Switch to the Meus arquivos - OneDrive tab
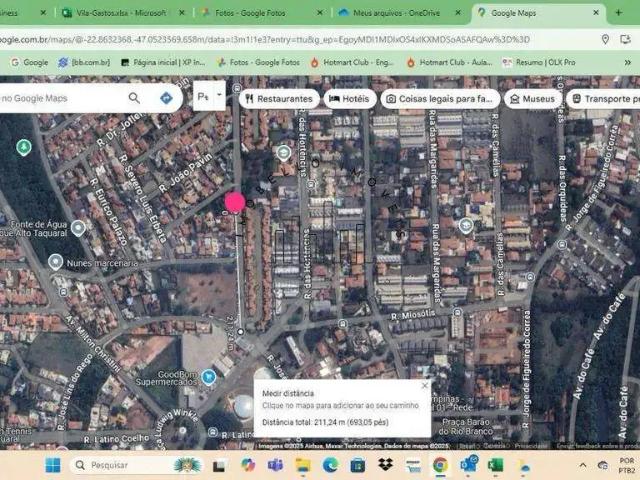The height and width of the screenshot is (480, 640). pyautogui.click(x=398, y=13)
